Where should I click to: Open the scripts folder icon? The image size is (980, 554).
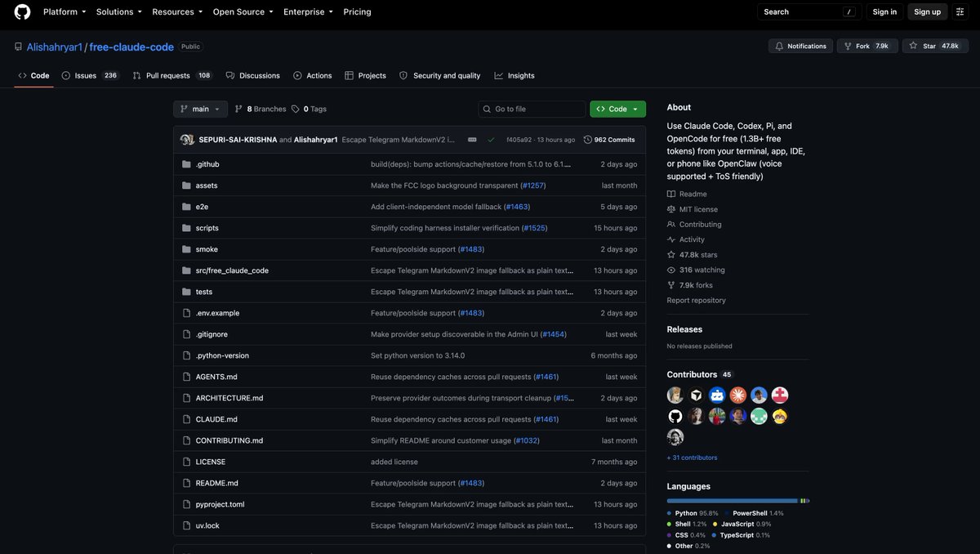[x=186, y=228]
